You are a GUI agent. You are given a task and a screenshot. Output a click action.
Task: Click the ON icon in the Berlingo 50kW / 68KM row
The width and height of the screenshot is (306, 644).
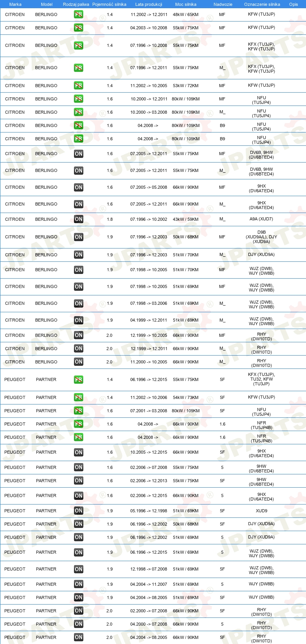coord(79,237)
